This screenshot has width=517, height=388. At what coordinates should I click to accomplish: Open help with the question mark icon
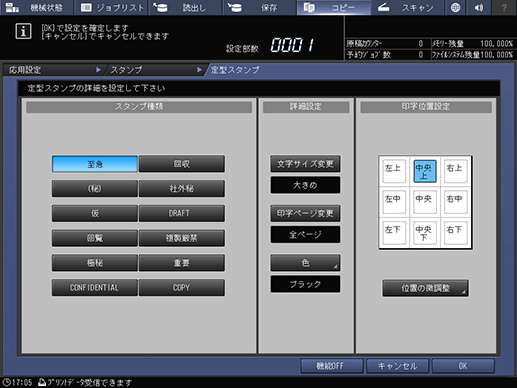click(x=504, y=7)
